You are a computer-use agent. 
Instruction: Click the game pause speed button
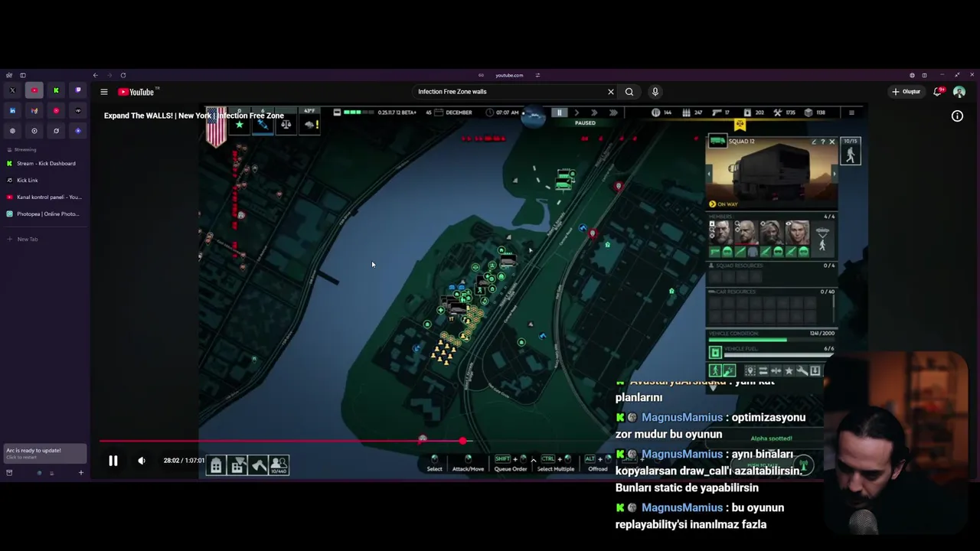pyautogui.click(x=559, y=112)
